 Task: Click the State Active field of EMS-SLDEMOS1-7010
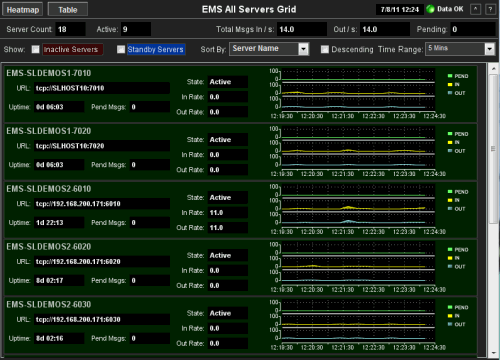pyautogui.click(x=228, y=82)
